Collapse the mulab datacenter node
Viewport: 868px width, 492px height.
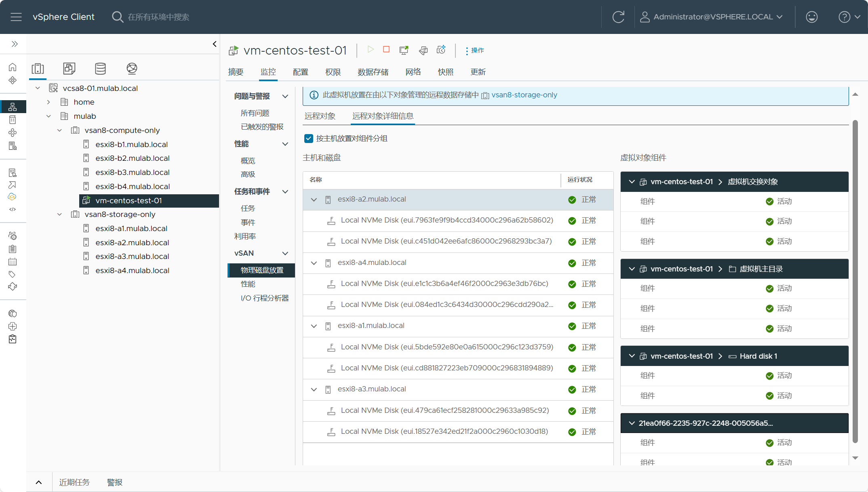48,116
